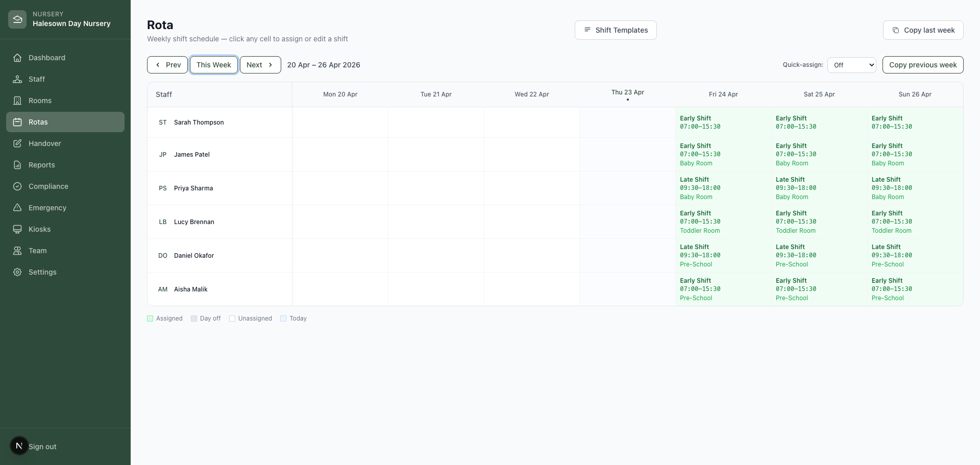The height and width of the screenshot is (465, 980).
Task: Click the James Patel staff name
Action: click(192, 155)
